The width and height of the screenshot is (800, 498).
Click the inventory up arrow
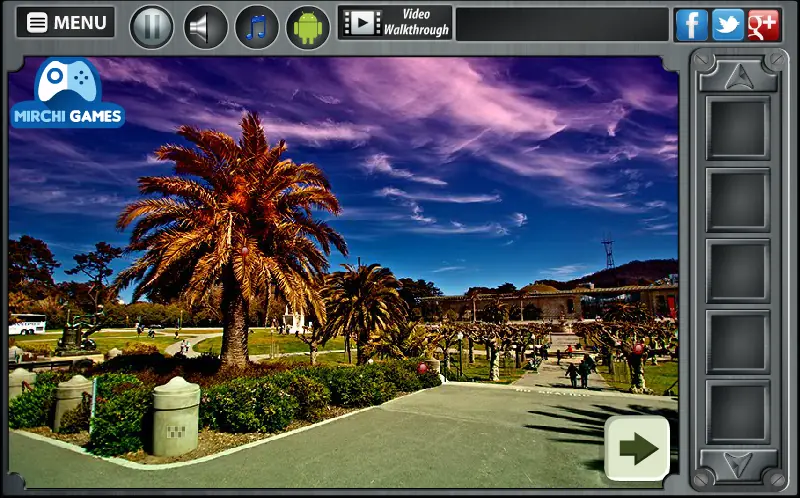pyautogui.click(x=738, y=77)
